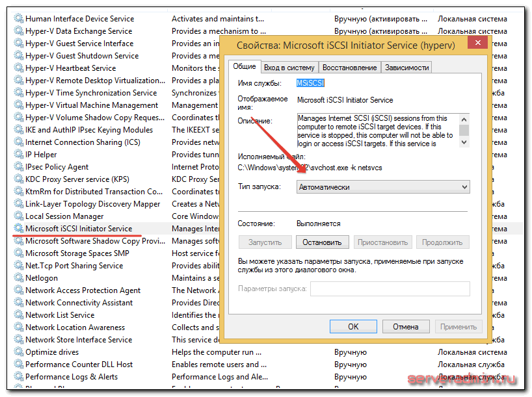Click gear icon of Human Interface Device Service
The width and height of the screenshot is (532, 397).
[18, 18]
